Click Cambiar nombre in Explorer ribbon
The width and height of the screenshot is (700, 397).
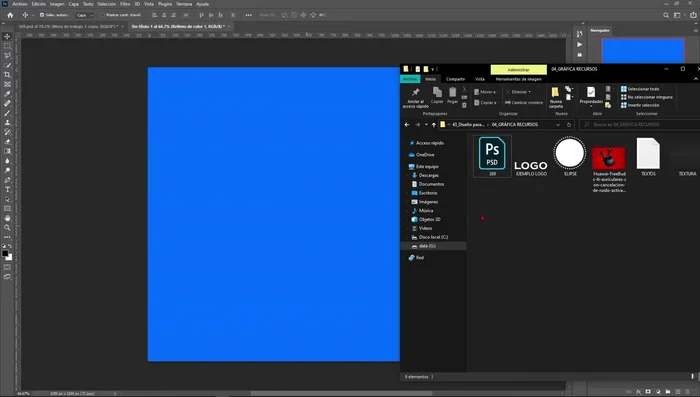[x=524, y=103]
